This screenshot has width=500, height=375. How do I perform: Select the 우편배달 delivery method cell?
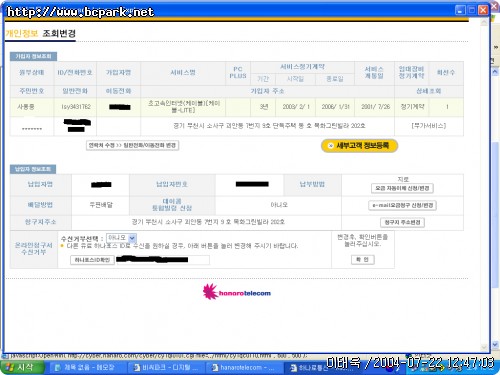[x=101, y=205]
